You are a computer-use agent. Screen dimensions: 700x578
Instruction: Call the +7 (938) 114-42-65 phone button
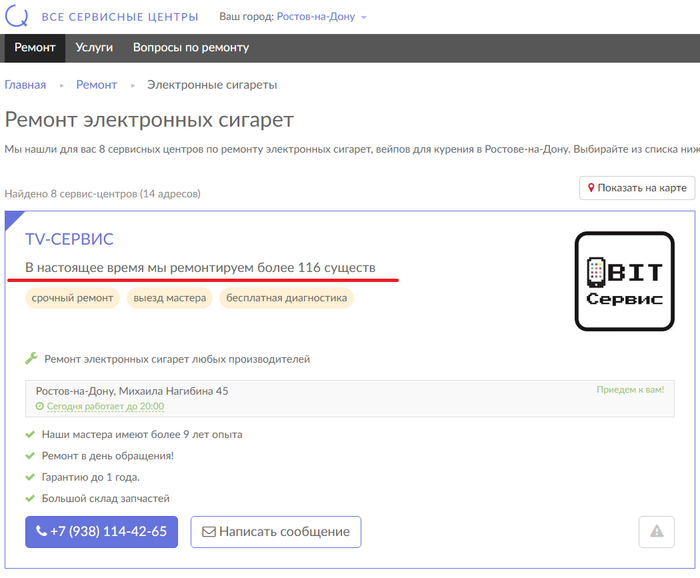point(101,532)
